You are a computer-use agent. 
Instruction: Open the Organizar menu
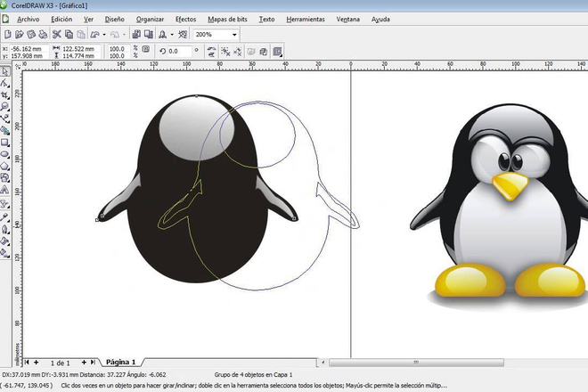click(150, 19)
